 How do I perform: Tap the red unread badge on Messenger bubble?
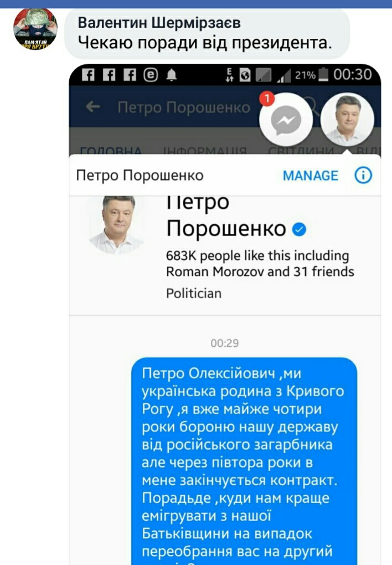(267, 99)
